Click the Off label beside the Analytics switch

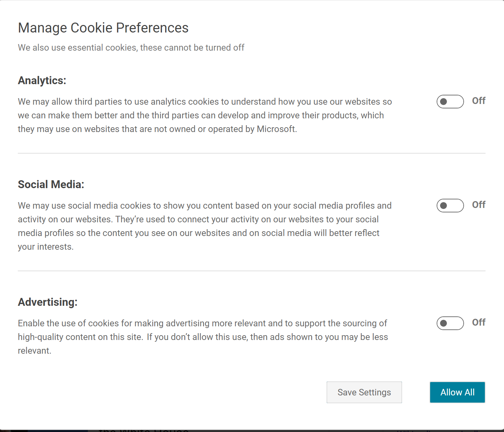(x=478, y=101)
